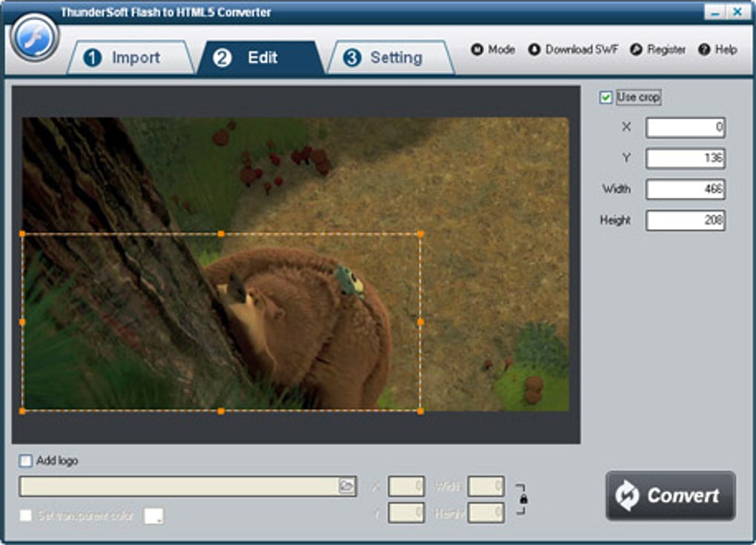The width and height of the screenshot is (756, 545).
Task: Click the logo X position field
Action: (406, 486)
